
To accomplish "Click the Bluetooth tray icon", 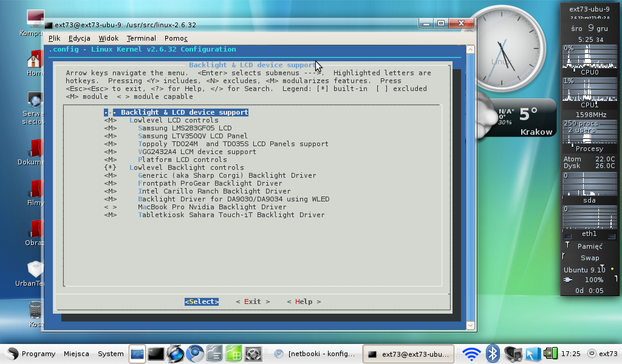I will 493,353.
